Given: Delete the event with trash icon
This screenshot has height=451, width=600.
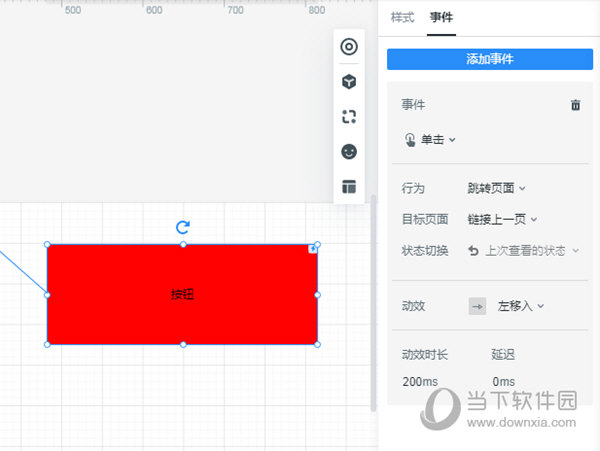Looking at the screenshot, I should click(x=575, y=105).
